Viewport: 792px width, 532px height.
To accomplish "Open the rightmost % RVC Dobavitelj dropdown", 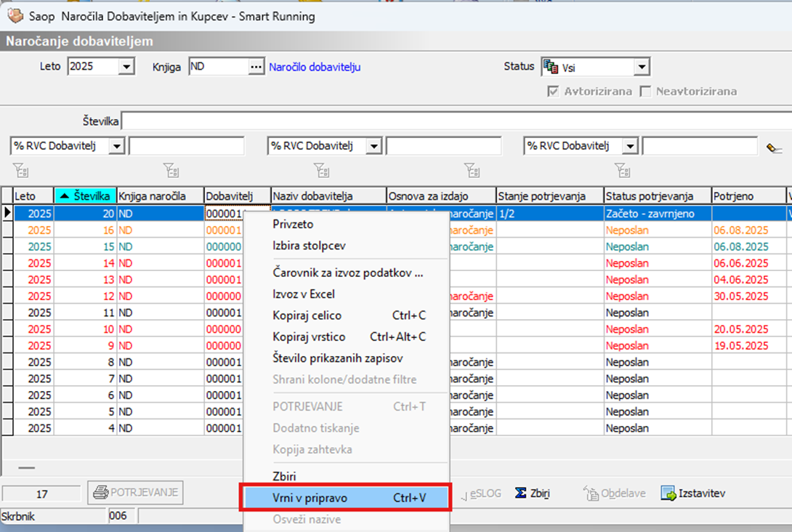I will (x=631, y=146).
